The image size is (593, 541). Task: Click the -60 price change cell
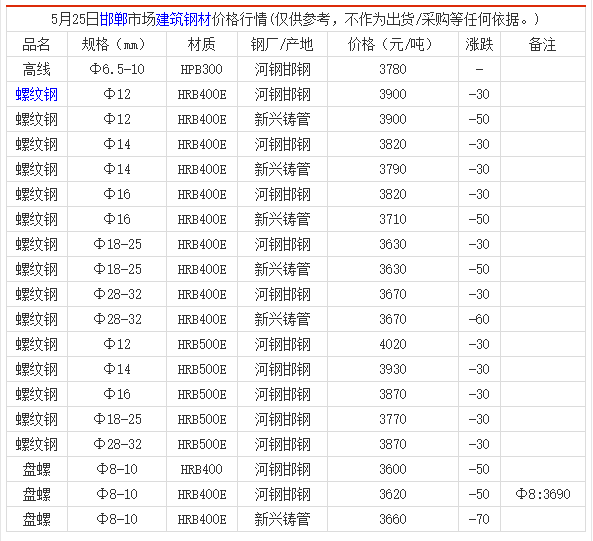[479, 319]
